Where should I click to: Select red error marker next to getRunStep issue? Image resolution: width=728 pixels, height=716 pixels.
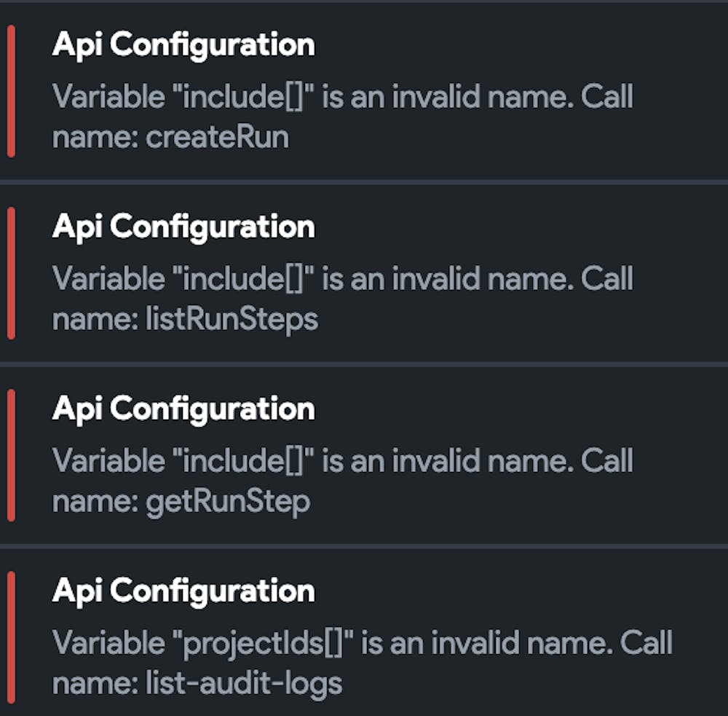11,455
